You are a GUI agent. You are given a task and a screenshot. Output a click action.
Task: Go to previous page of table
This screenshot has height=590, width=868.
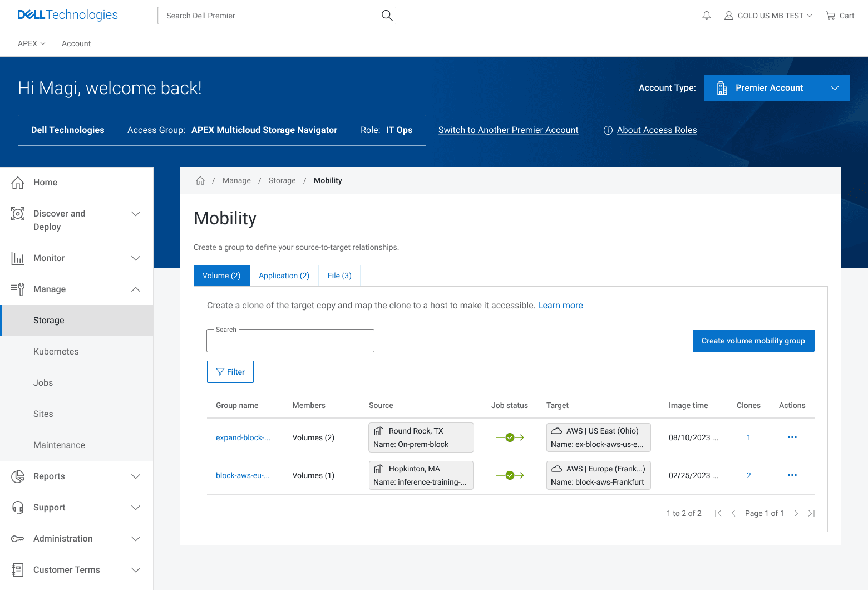[x=733, y=513]
